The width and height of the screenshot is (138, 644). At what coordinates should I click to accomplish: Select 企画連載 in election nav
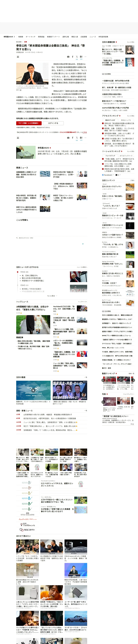84,37
